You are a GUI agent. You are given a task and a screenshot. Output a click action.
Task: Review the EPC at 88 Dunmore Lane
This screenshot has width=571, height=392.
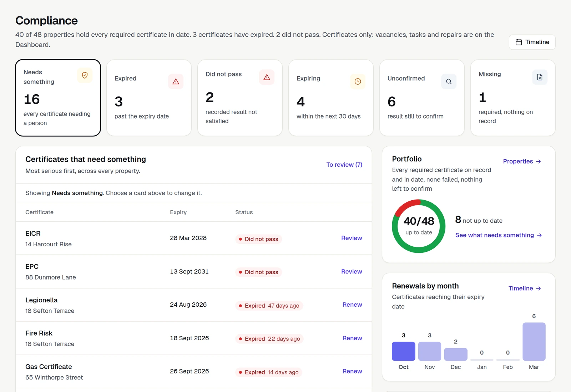click(x=352, y=272)
